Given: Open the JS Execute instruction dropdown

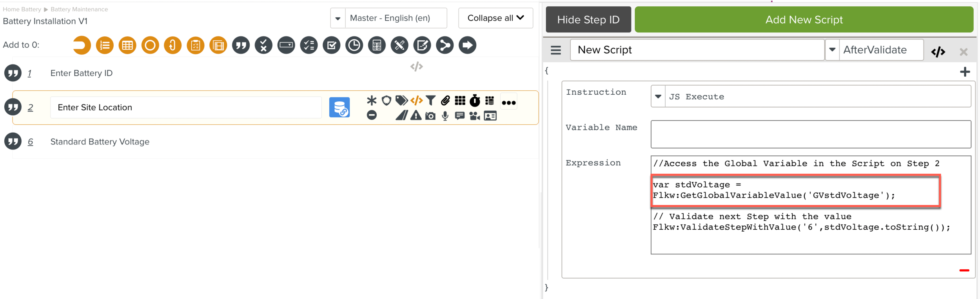Looking at the screenshot, I should click(658, 97).
